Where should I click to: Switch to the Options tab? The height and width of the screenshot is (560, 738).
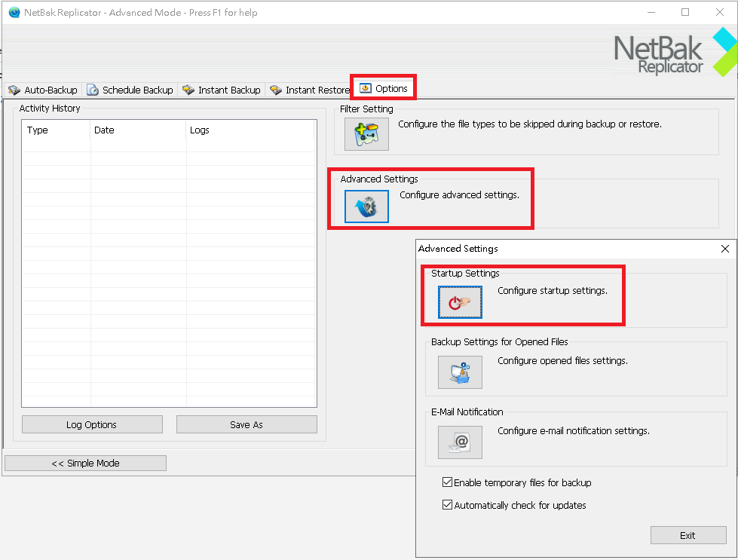point(383,87)
